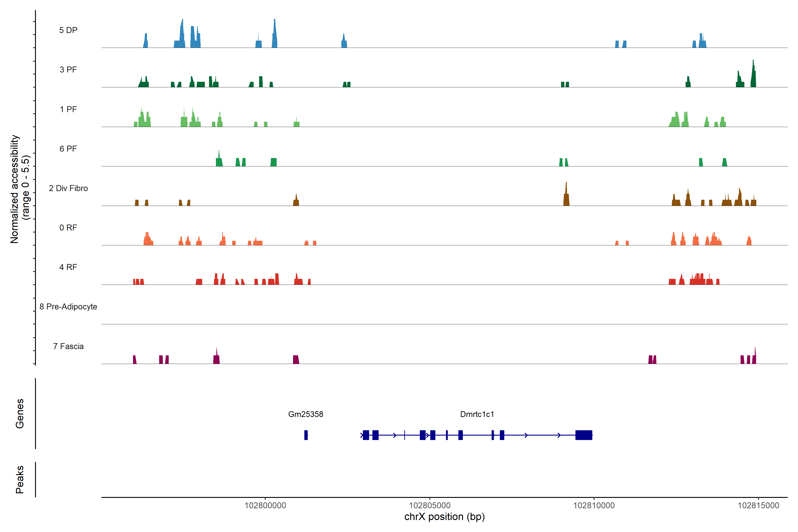798x532 pixels.
Task: Click the 7 Fascia track label
Action: pyautogui.click(x=68, y=346)
